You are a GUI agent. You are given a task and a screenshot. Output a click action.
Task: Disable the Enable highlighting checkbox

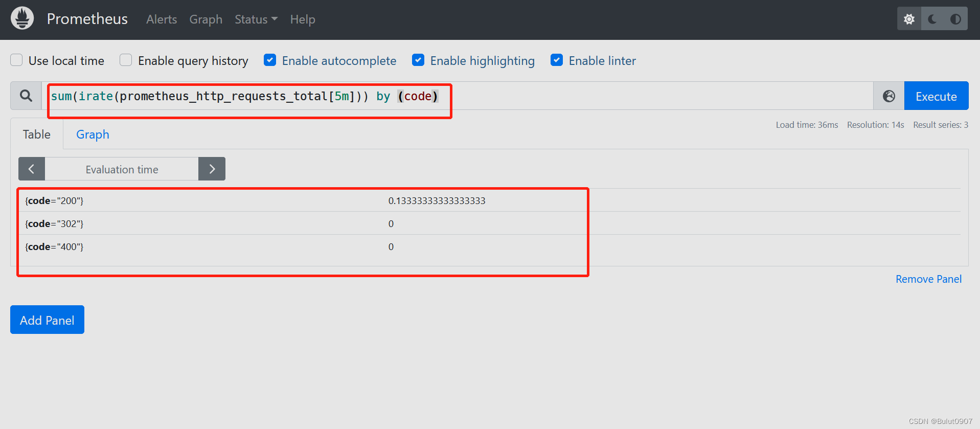(418, 60)
